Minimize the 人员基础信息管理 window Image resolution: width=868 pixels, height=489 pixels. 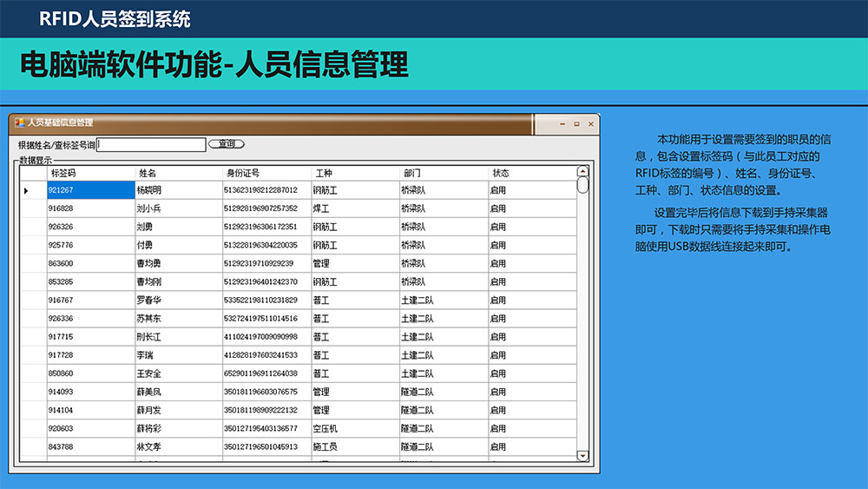562,124
